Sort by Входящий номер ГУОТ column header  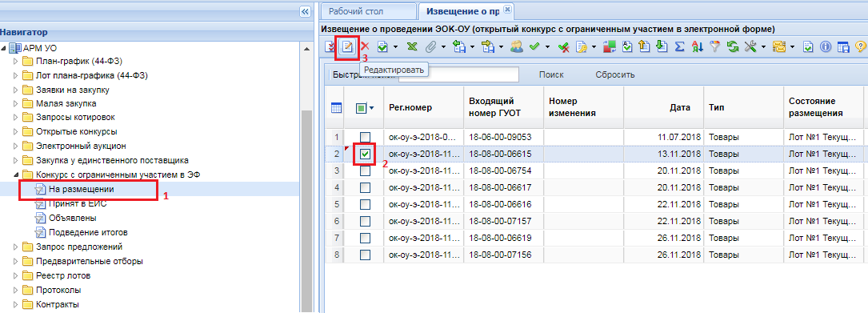(x=503, y=108)
